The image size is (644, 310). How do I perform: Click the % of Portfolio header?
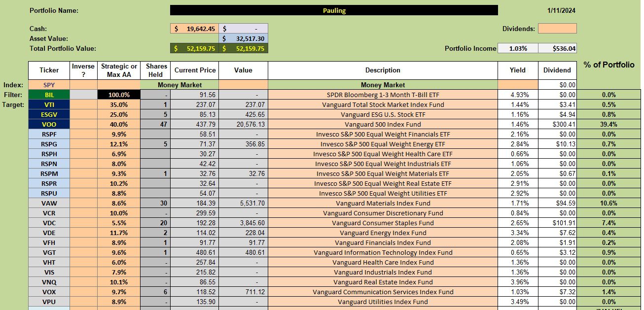tap(609, 65)
